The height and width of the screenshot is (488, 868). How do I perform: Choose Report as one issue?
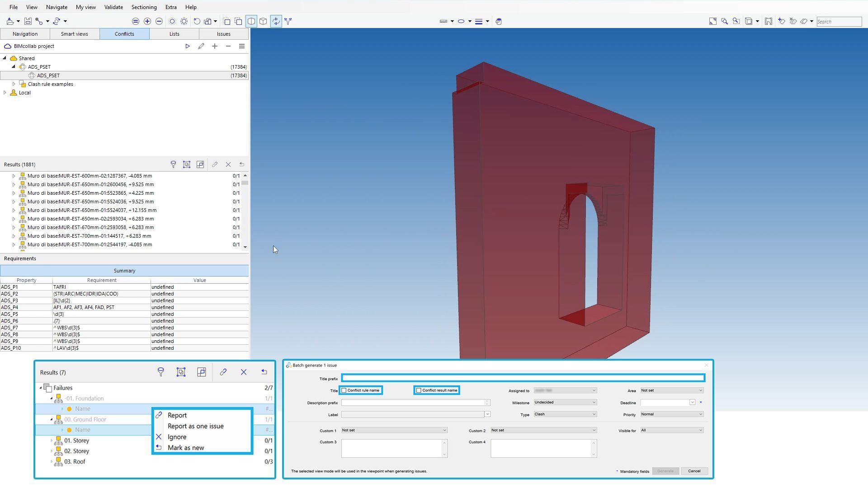[x=195, y=426]
